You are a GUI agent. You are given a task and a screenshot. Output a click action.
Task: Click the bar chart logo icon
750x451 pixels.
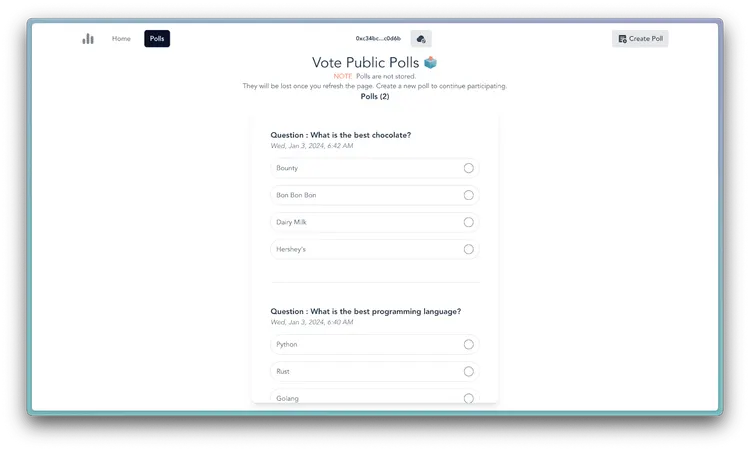[x=88, y=39]
